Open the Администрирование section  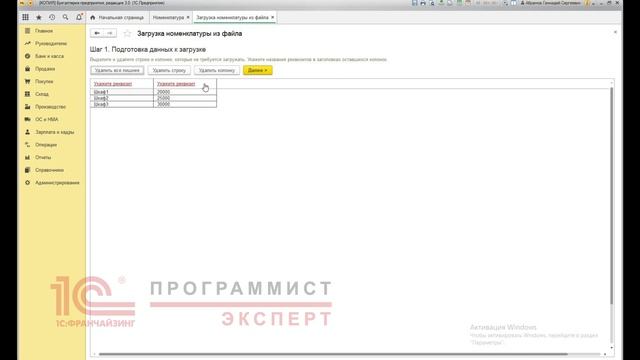pyautogui.click(x=57, y=182)
